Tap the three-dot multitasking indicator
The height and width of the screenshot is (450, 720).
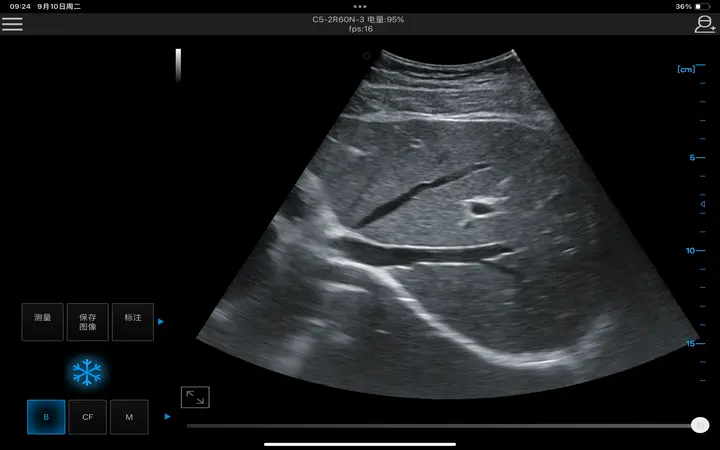360,6
